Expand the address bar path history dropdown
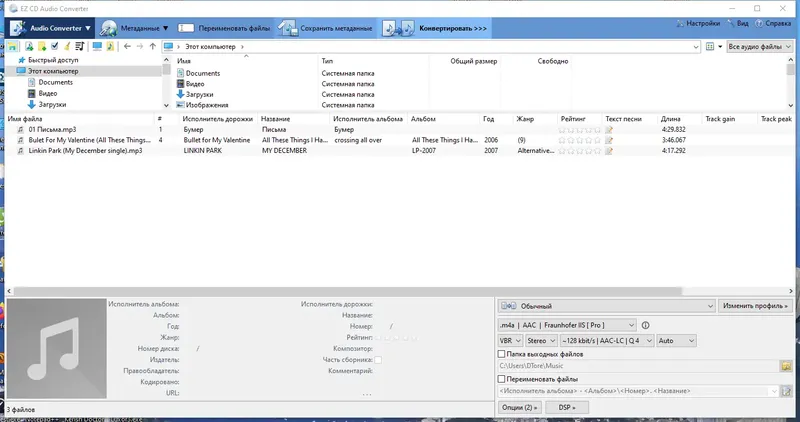 click(x=695, y=47)
